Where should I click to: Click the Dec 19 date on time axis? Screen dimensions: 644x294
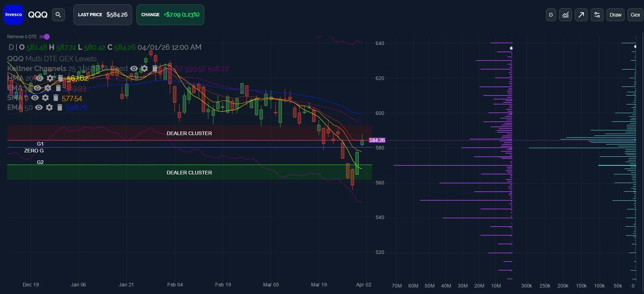31,285
